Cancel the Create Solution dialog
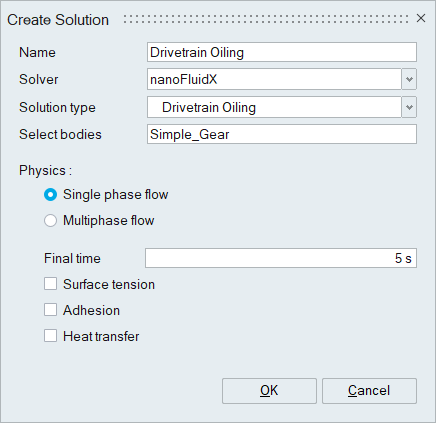This screenshot has width=436, height=423. point(369,391)
